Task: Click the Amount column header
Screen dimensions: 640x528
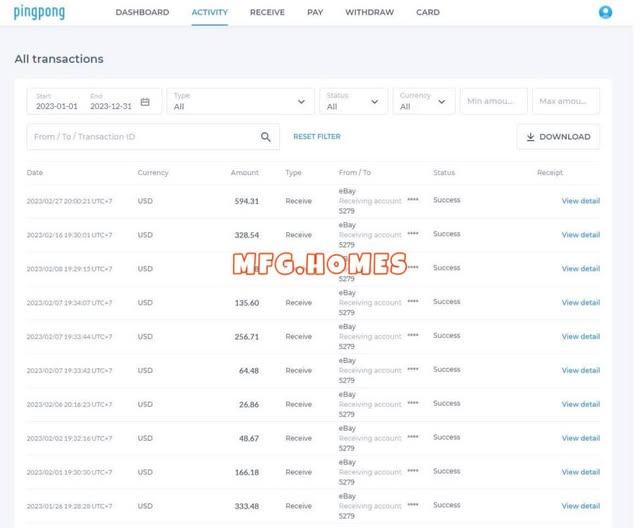Action: (244, 173)
